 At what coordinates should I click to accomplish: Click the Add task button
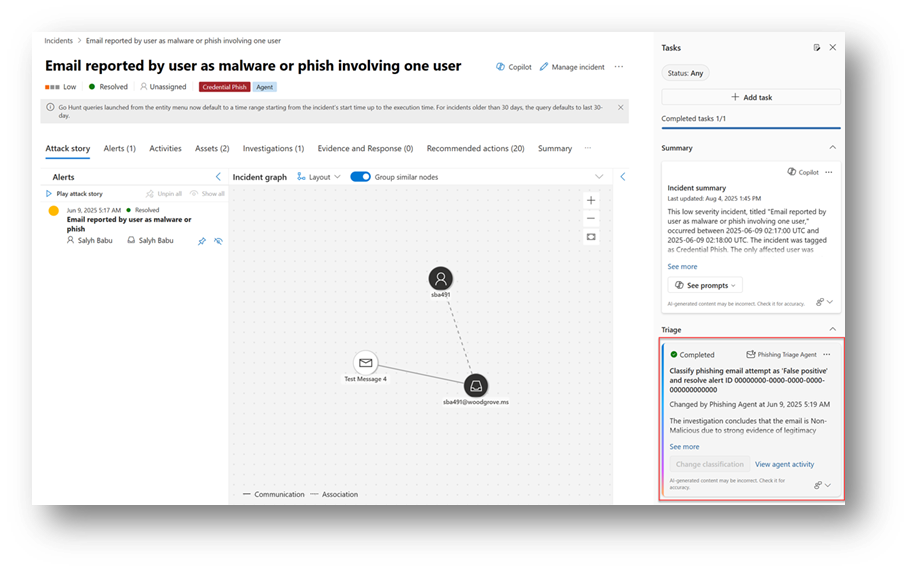pyautogui.click(x=751, y=97)
